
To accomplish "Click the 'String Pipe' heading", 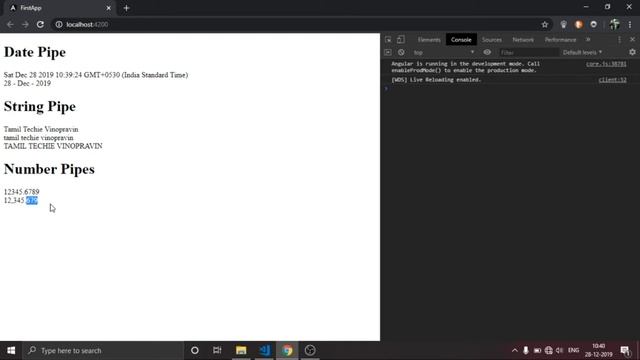I will pyautogui.click(x=40, y=107).
